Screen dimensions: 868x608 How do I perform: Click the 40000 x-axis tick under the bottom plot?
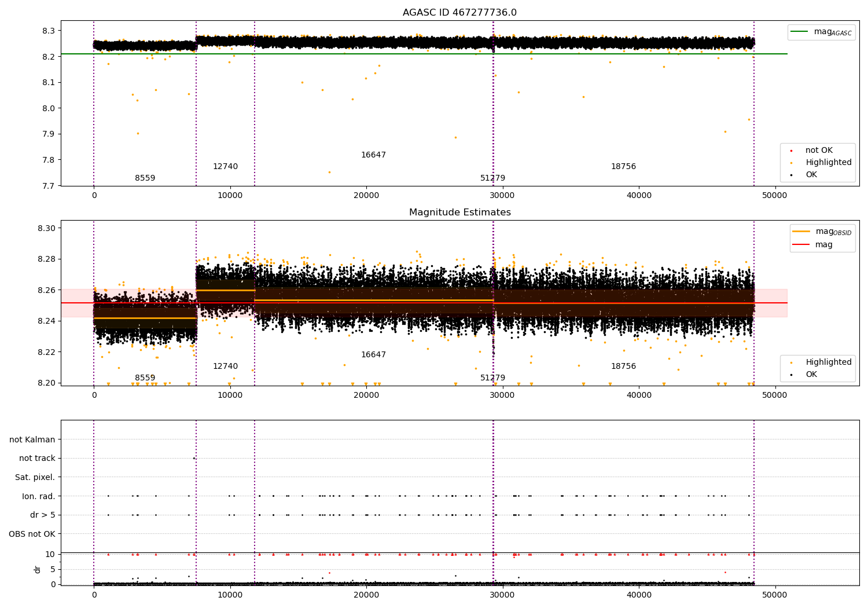click(639, 595)
